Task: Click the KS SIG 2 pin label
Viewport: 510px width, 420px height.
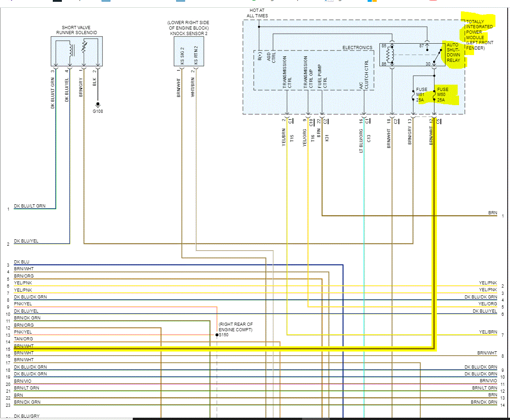Action: (x=182, y=56)
